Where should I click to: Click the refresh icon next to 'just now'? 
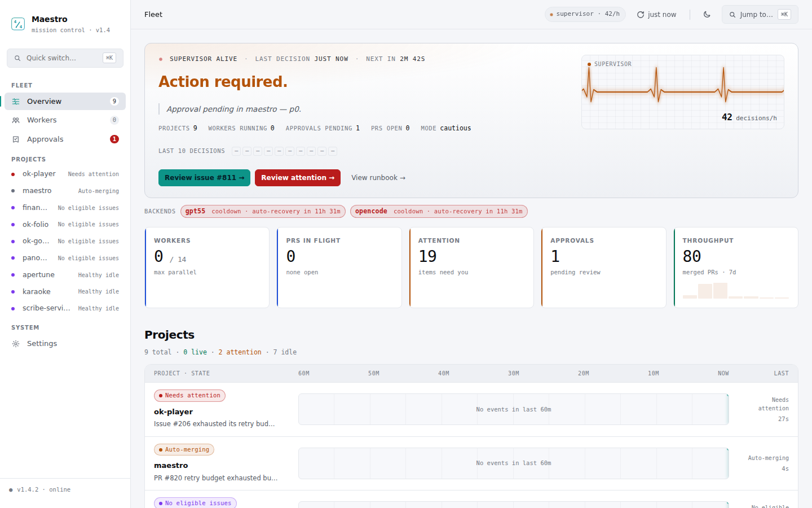pyautogui.click(x=641, y=15)
